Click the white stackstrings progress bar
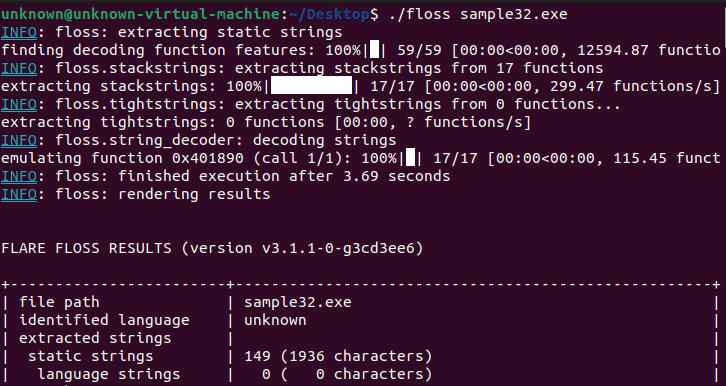 click(311, 86)
